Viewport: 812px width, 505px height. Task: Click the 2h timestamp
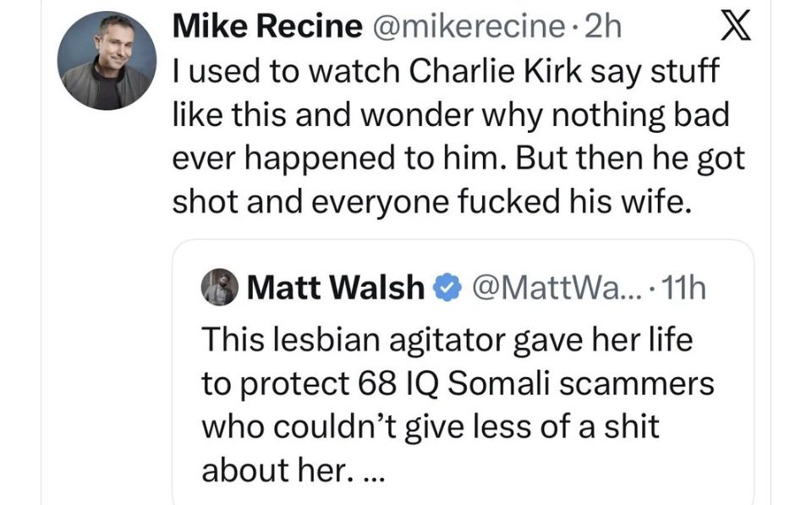(x=602, y=28)
